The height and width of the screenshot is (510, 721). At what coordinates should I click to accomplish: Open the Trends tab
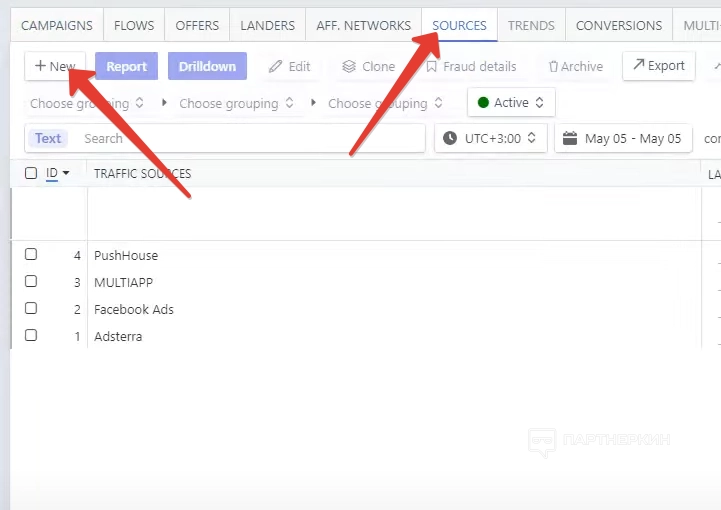click(531, 26)
